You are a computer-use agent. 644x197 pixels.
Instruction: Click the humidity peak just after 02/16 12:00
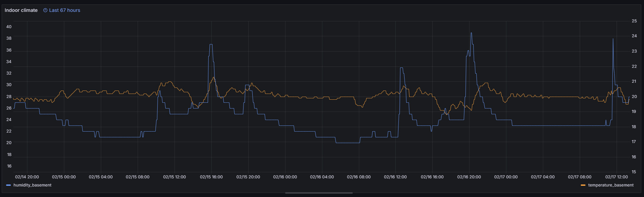pos(401,68)
